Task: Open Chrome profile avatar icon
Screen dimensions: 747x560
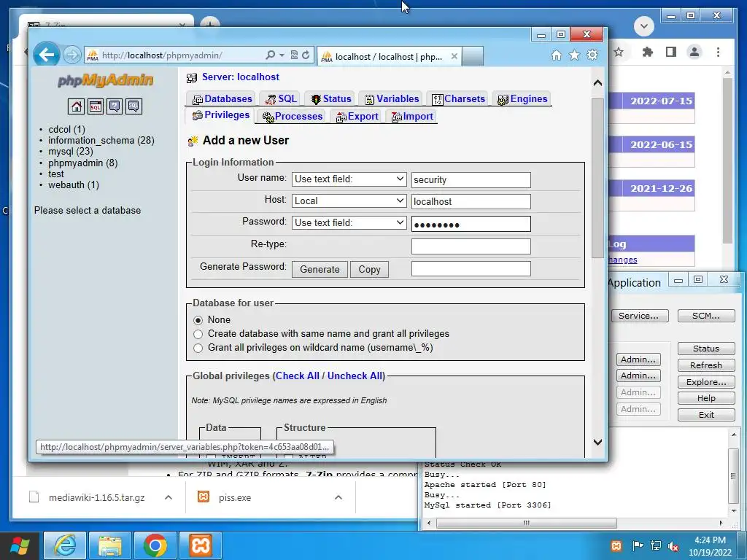Action: (694, 52)
